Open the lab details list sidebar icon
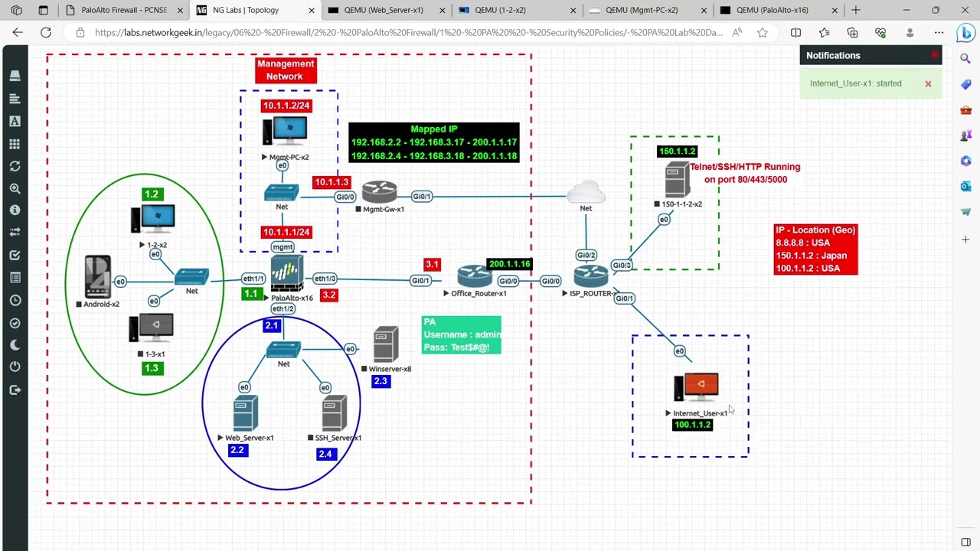This screenshot has width=980, height=551. (x=15, y=278)
